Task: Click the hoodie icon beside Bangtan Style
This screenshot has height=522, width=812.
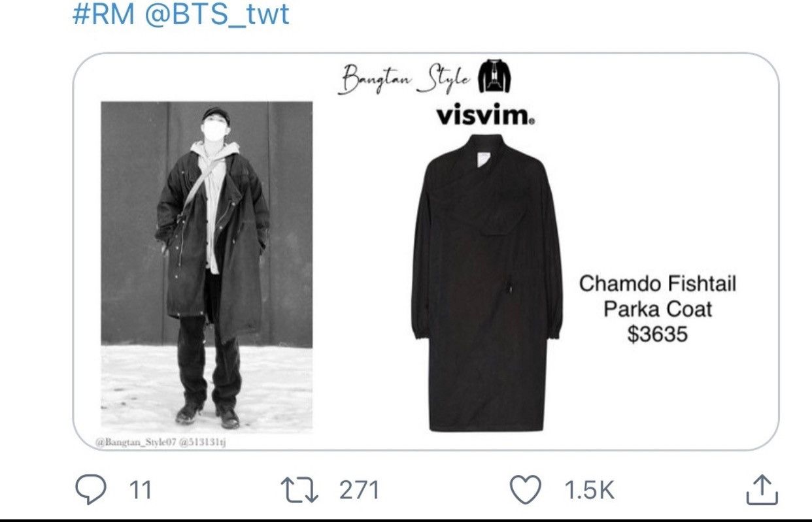Action: 496,77
